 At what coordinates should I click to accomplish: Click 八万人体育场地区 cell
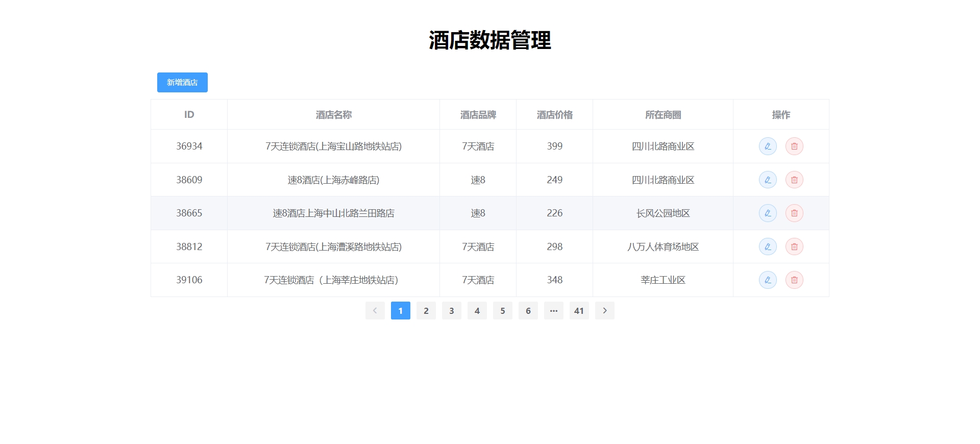click(x=663, y=246)
